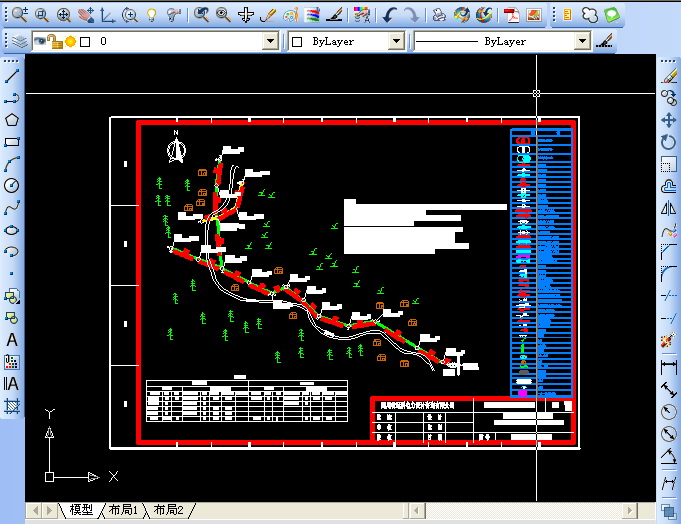
Task: Click layer 0 color square
Action: pos(85,42)
